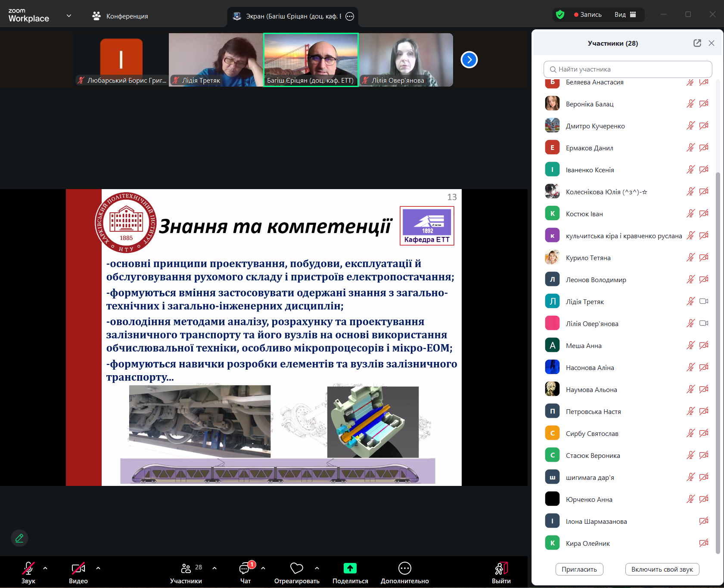Click the green security shield icon

(560, 15)
